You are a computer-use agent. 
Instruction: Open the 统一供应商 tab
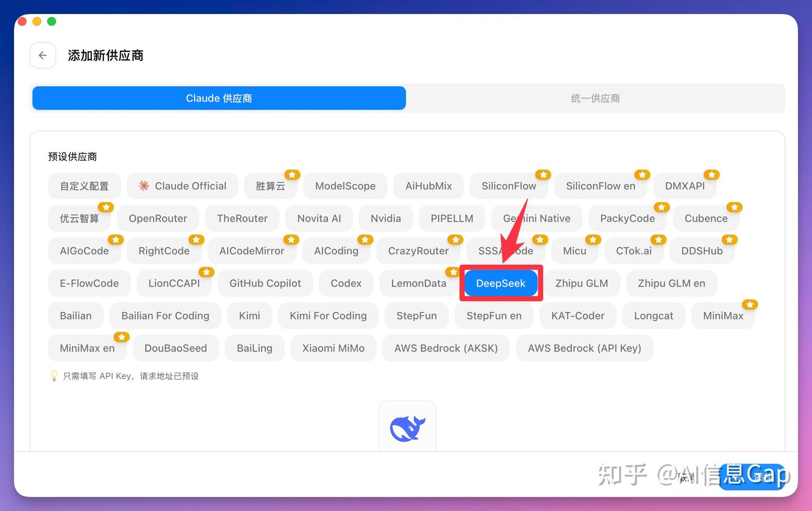pos(595,98)
